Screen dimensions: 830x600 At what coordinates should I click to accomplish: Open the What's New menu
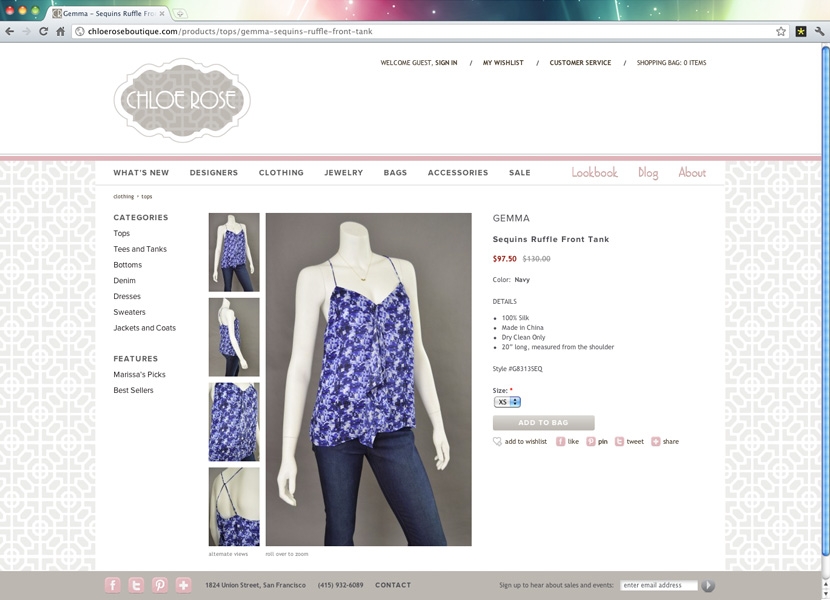(x=141, y=173)
